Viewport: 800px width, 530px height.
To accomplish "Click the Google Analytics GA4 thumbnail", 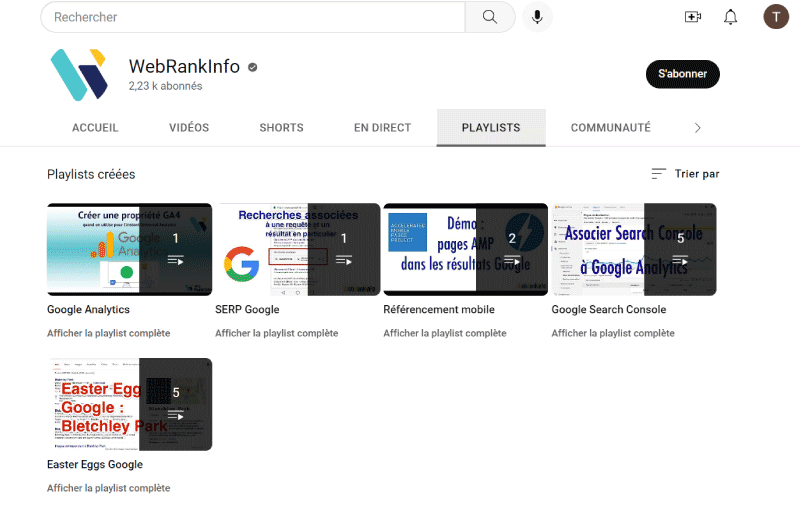I will (x=130, y=249).
